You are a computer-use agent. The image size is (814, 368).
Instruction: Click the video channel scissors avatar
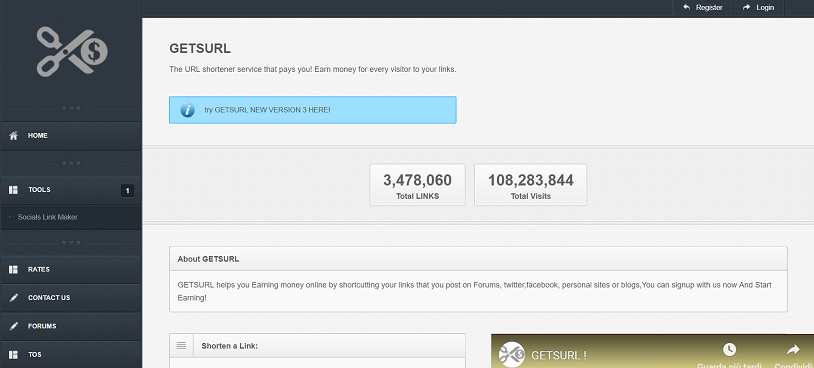pos(511,355)
